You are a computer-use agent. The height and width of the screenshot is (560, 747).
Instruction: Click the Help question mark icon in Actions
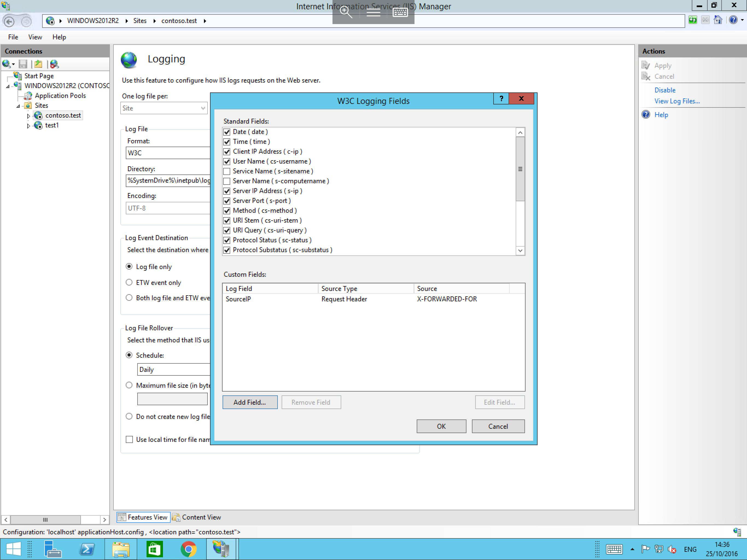coord(646,115)
